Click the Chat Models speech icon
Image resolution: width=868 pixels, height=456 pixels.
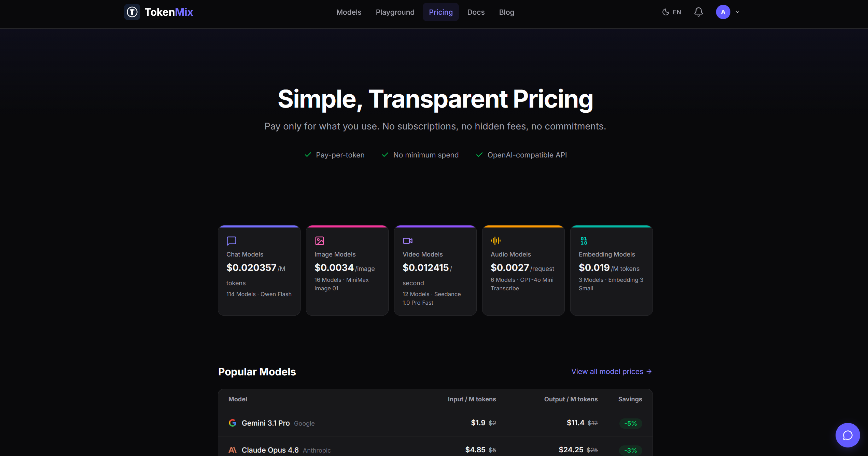point(232,241)
